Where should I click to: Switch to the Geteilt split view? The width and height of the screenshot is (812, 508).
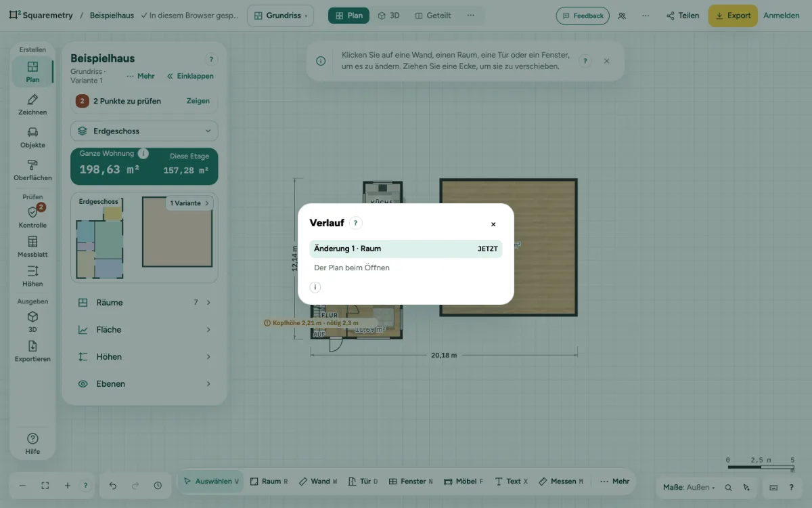click(x=433, y=16)
